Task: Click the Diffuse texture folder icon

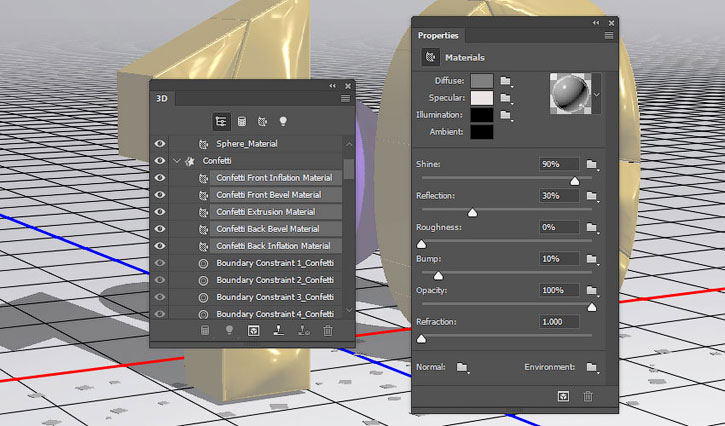Action: click(x=506, y=81)
